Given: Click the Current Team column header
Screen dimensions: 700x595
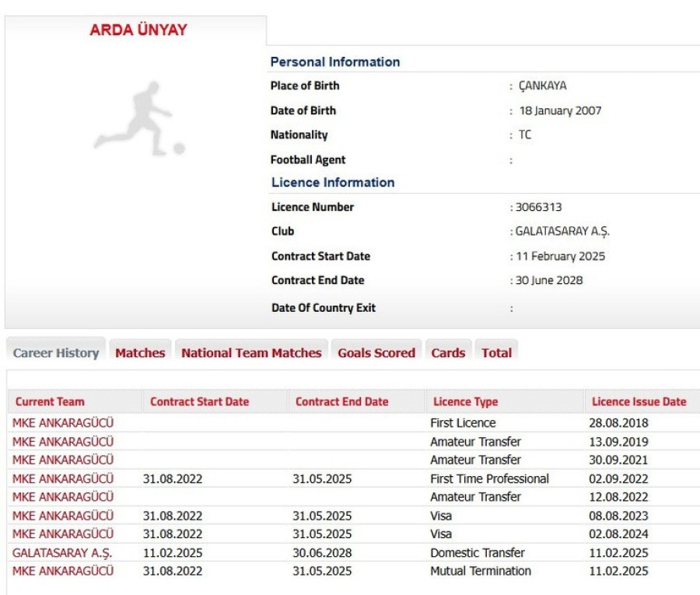Looking at the screenshot, I should pyautogui.click(x=50, y=402).
